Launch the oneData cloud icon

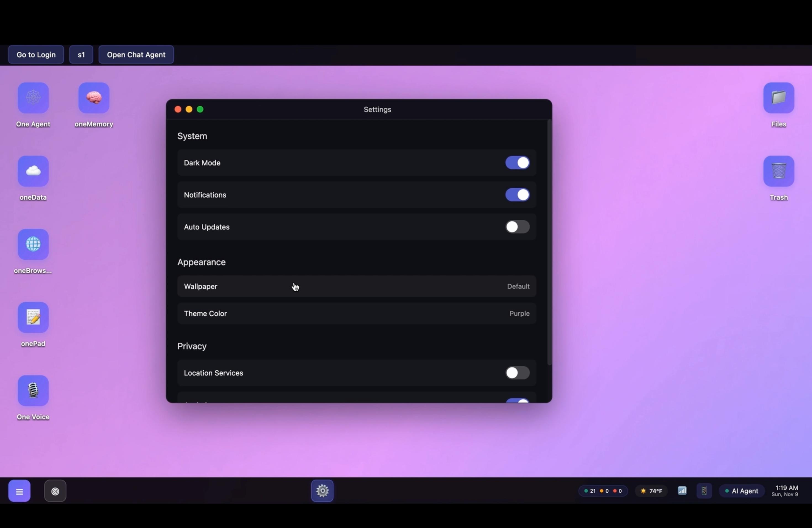[33, 171]
